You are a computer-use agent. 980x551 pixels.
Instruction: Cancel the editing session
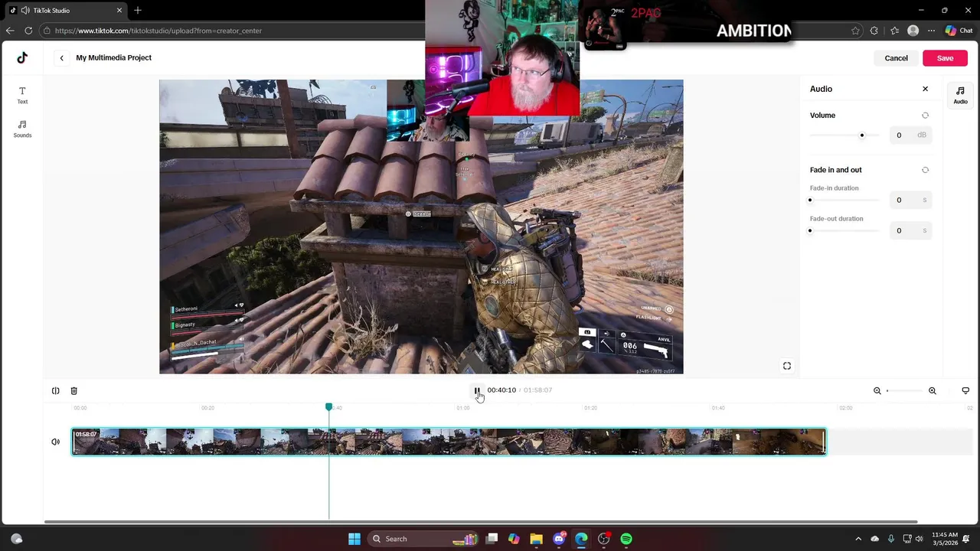click(x=896, y=58)
